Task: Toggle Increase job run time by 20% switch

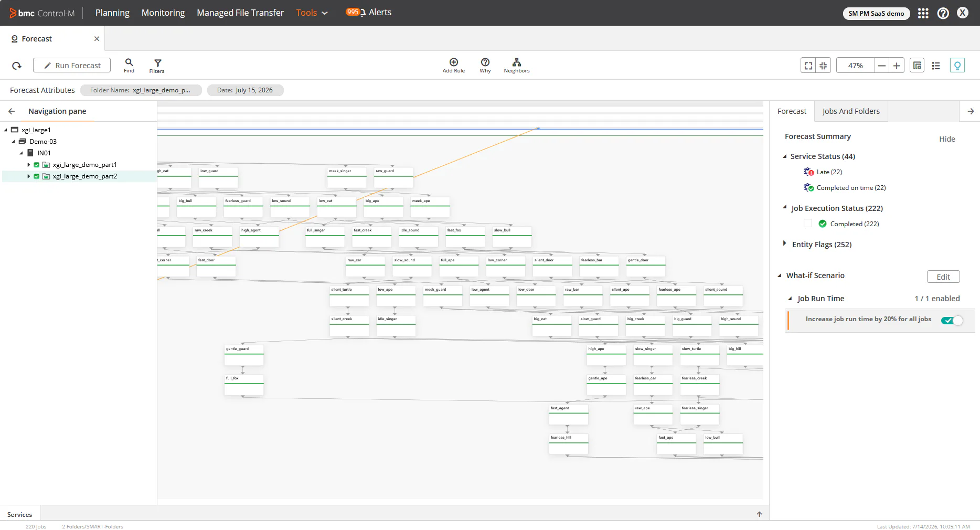Action: tap(952, 321)
